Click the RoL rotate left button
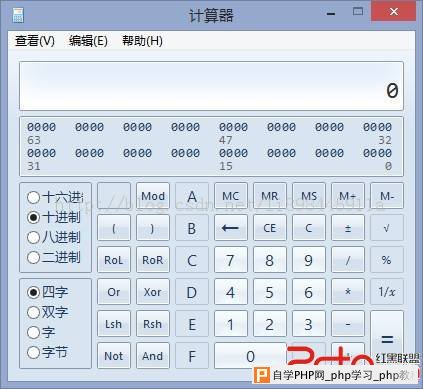This screenshot has width=423, height=389. [x=114, y=260]
